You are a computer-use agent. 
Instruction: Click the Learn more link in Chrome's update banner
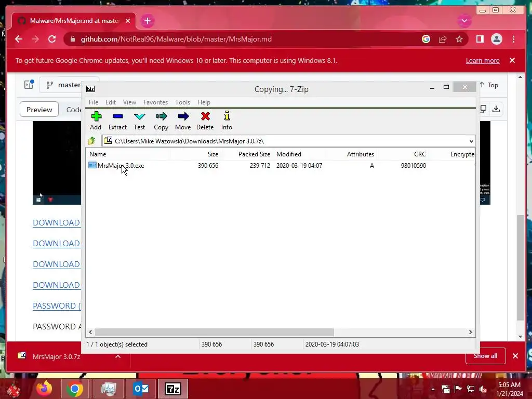(483, 60)
